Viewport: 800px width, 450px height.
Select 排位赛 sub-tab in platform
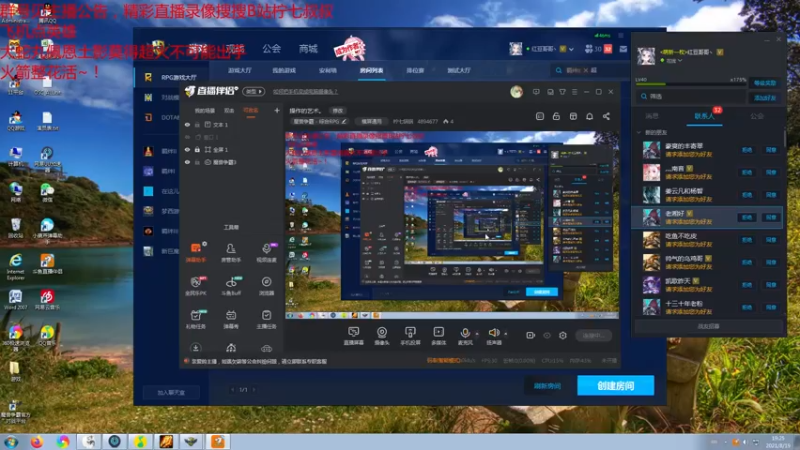415,70
